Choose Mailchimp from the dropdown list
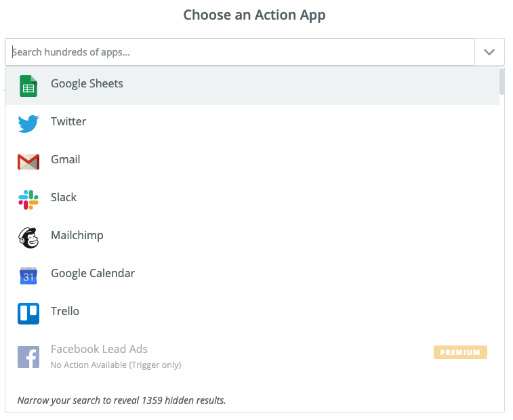The height and width of the screenshot is (420, 513). [x=77, y=236]
